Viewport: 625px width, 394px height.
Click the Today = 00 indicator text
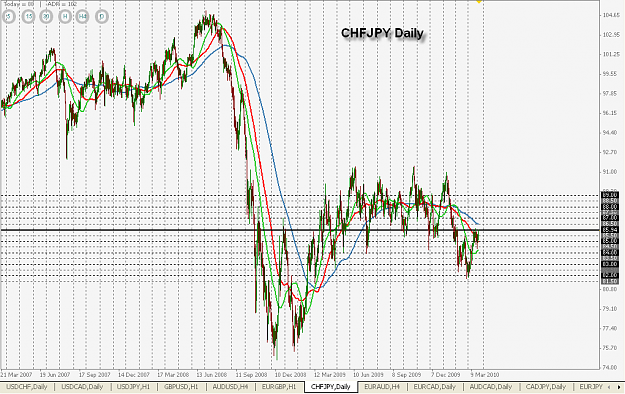[x=19, y=4]
